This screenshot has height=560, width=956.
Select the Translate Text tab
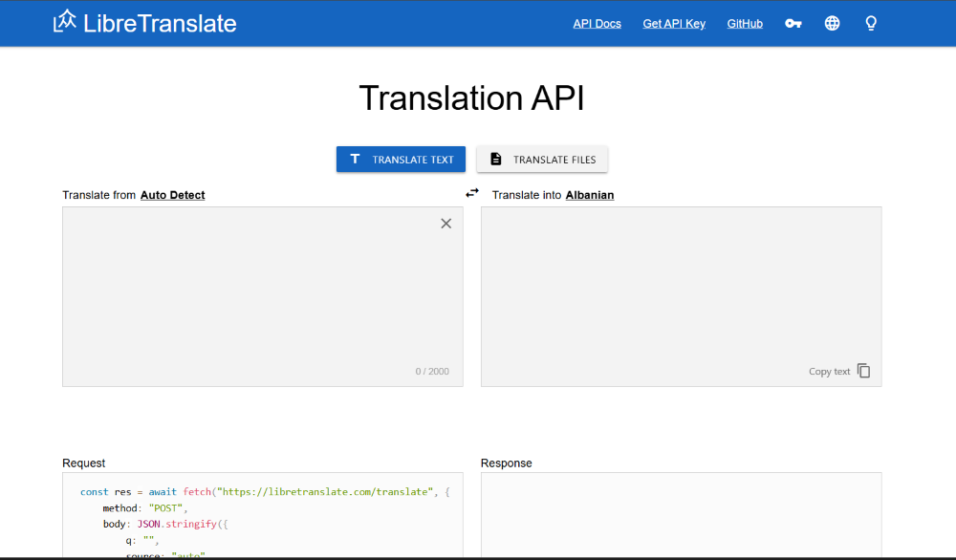(x=401, y=159)
